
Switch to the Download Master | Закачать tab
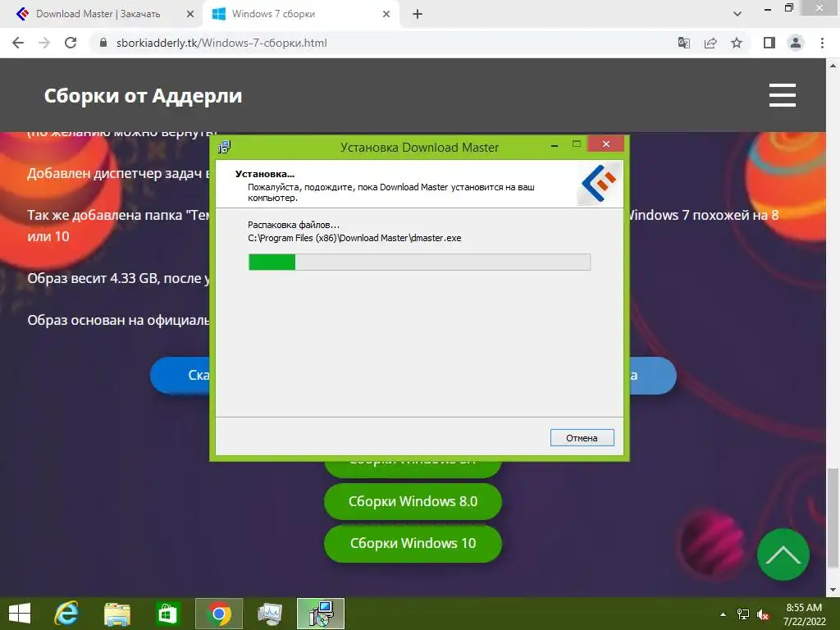pyautogui.click(x=98, y=14)
